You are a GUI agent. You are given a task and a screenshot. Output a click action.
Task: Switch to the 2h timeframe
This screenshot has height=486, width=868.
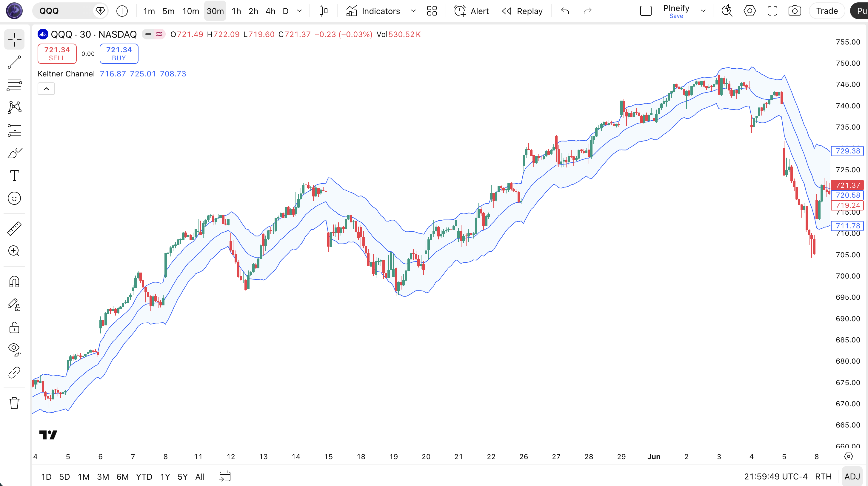coord(253,11)
